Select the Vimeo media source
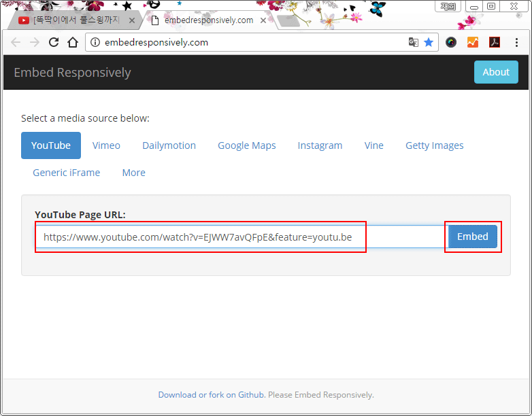Screen dimensions: 532x416 106,145
